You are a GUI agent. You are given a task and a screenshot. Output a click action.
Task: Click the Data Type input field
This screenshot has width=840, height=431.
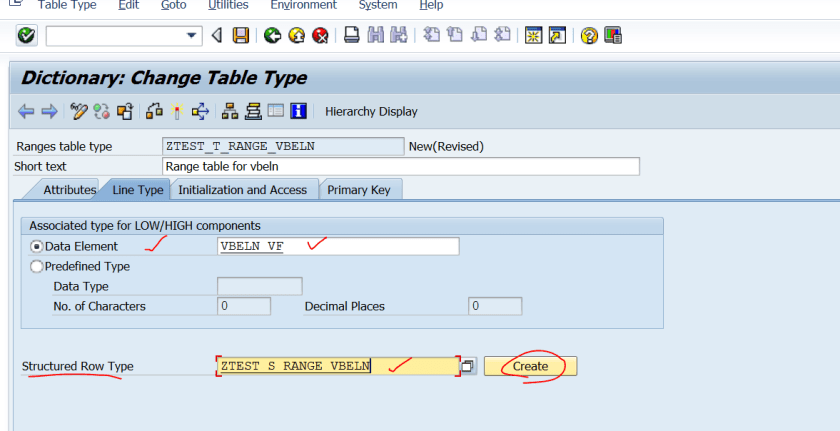point(260,286)
